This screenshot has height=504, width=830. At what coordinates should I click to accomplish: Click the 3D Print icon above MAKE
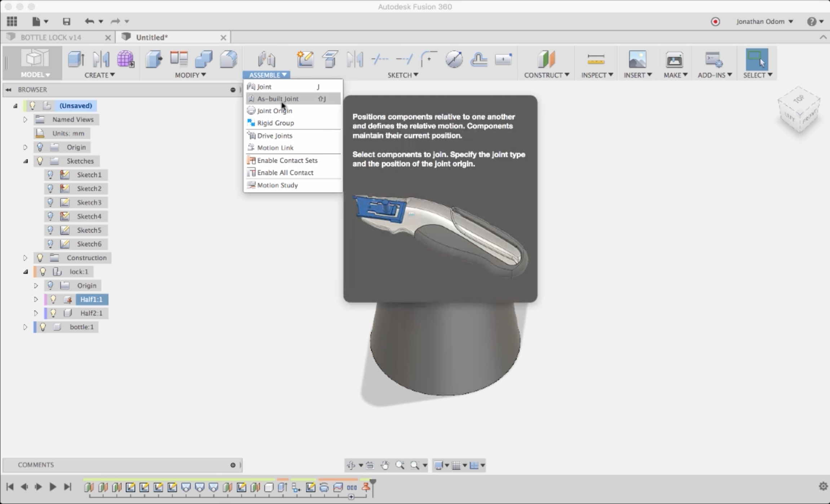click(674, 59)
